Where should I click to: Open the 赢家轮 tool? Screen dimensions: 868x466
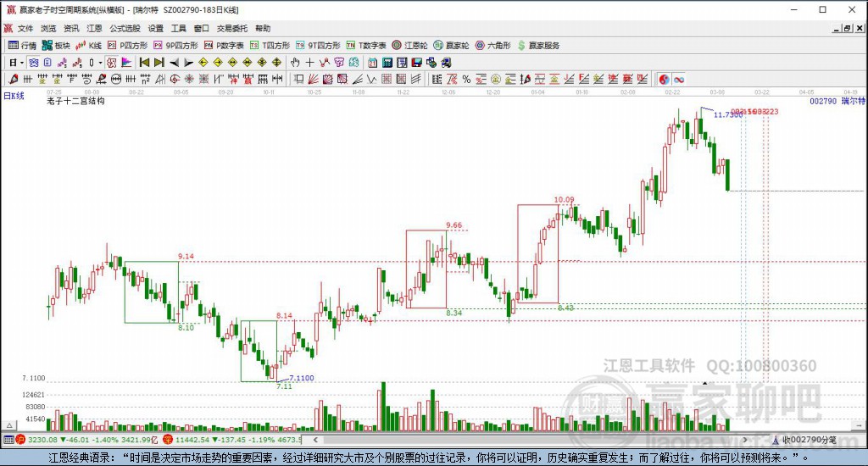[451, 46]
